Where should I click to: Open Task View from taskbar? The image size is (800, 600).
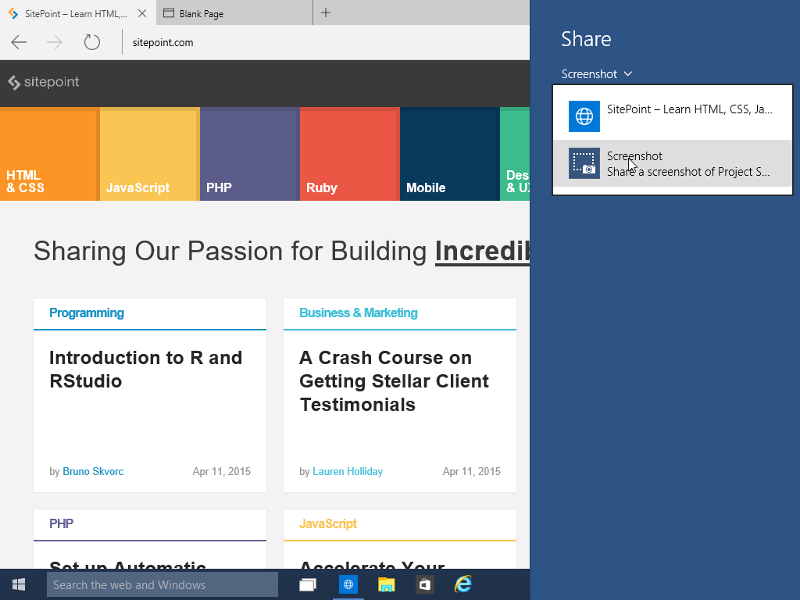pyautogui.click(x=307, y=584)
